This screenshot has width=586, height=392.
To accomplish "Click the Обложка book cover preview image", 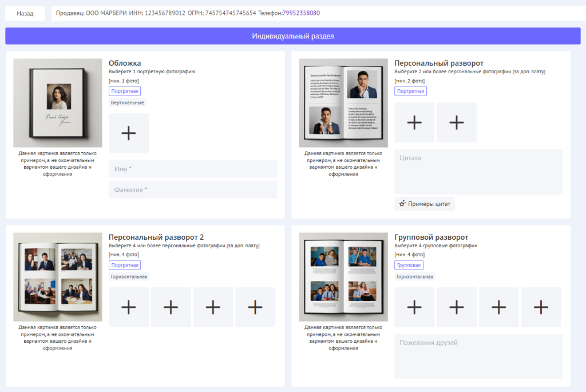I will coord(57,103).
